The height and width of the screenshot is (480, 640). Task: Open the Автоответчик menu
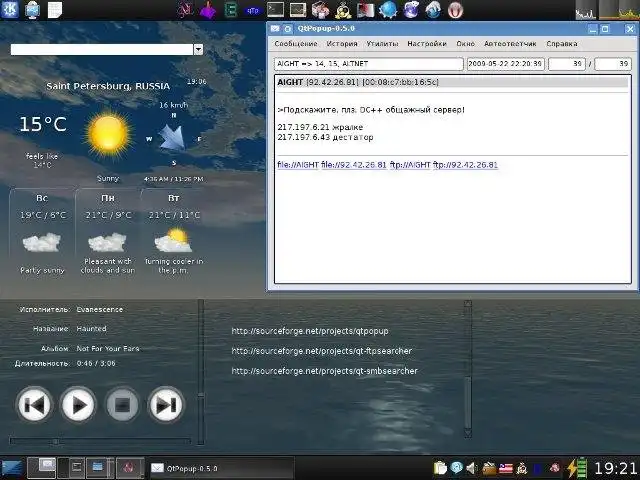tap(510, 44)
